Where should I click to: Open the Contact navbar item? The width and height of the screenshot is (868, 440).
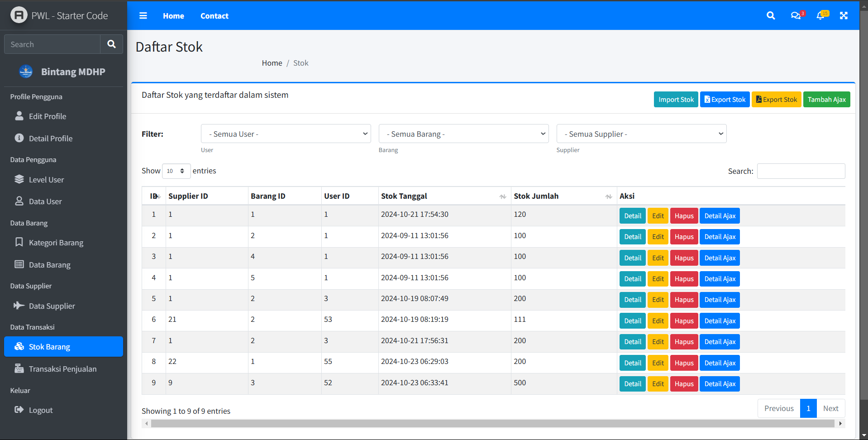point(215,16)
